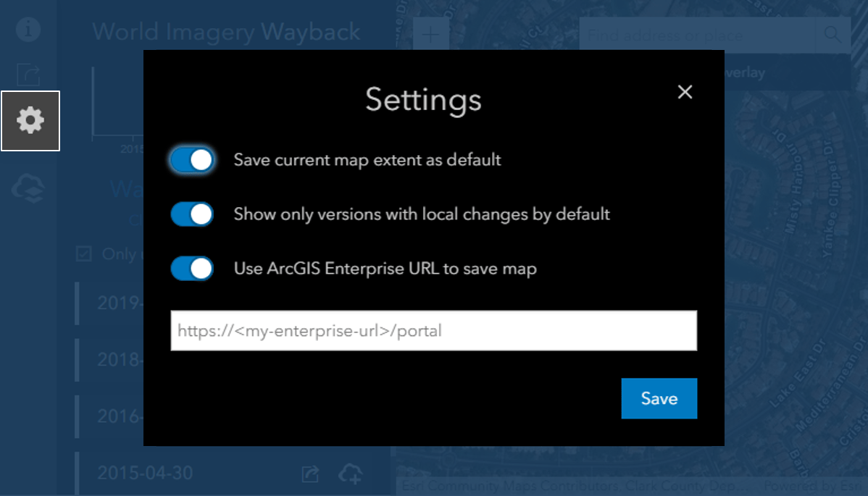The width and height of the screenshot is (868, 496).
Task: Uncheck the Only versions checkbox in the sidebar
Action: click(85, 254)
